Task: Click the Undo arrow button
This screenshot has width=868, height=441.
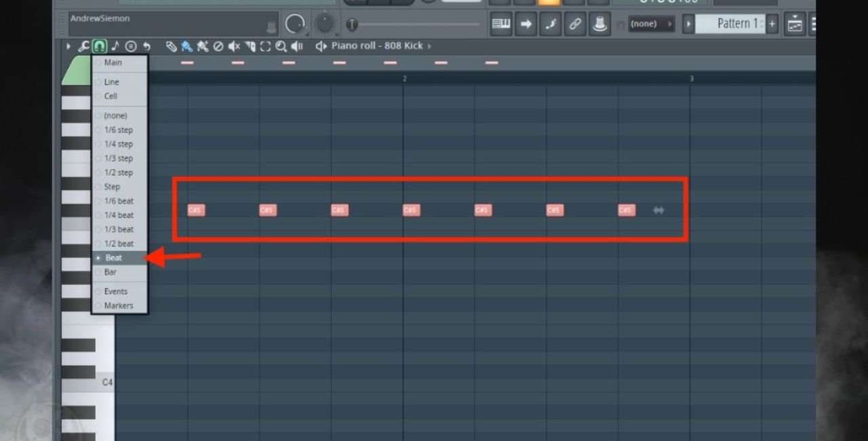Action: pyautogui.click(x=147, y=45)
